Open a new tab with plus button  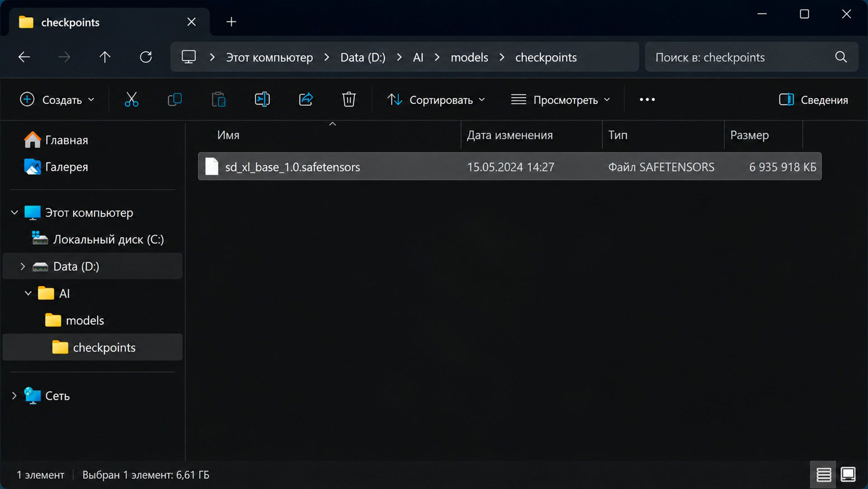click(x=231, y=22)
